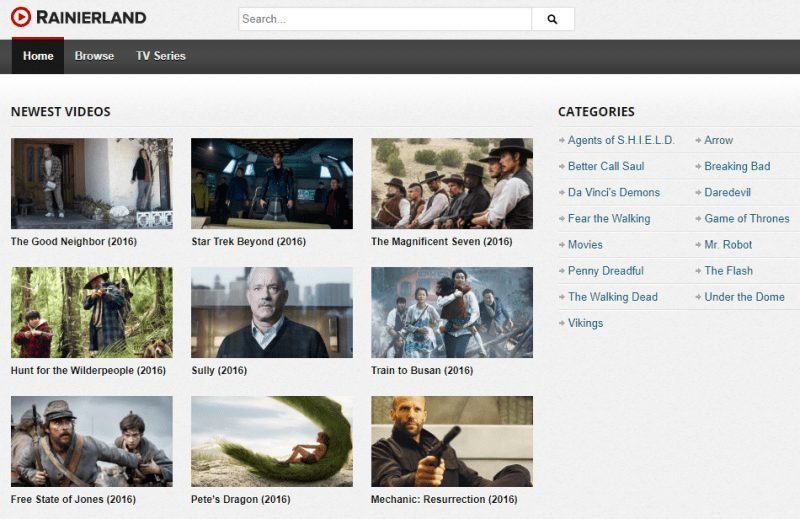Click Star Trek Beyond (2016) title link

[x=248, y=241]
